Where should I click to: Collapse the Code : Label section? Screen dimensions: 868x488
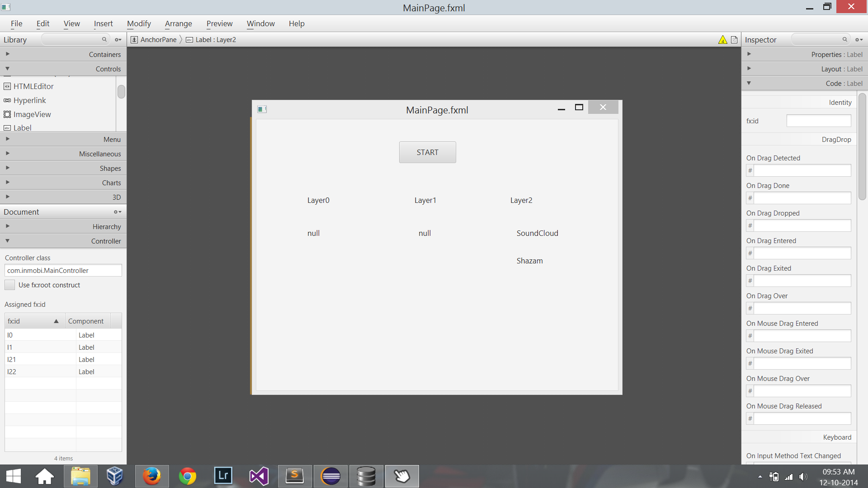[804, 83]
